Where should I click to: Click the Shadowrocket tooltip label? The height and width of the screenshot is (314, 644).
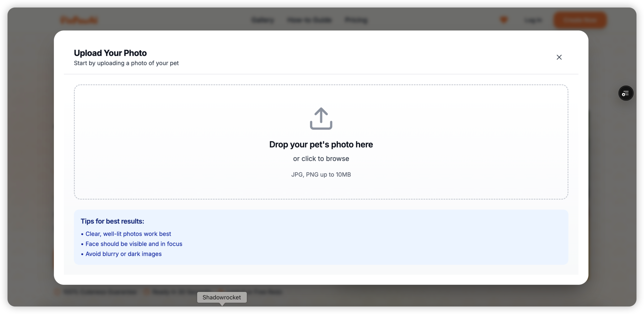(x=222, y=297)
